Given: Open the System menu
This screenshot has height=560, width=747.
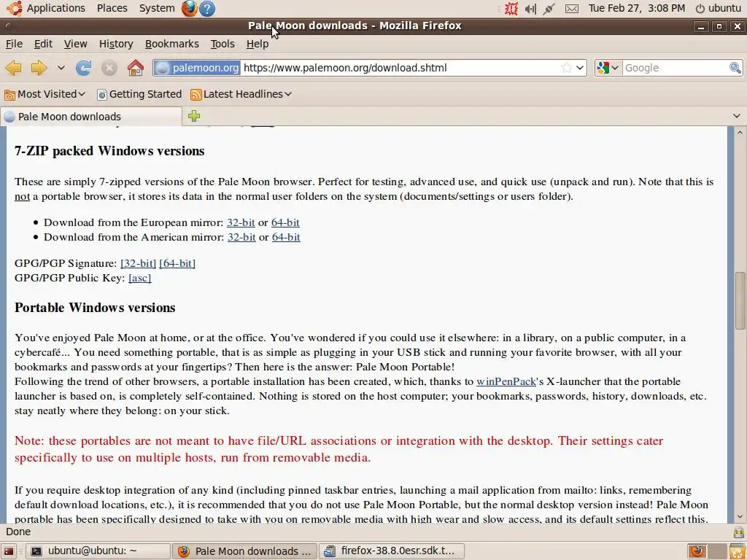Looking at the screenshot, I should (157, 8).
